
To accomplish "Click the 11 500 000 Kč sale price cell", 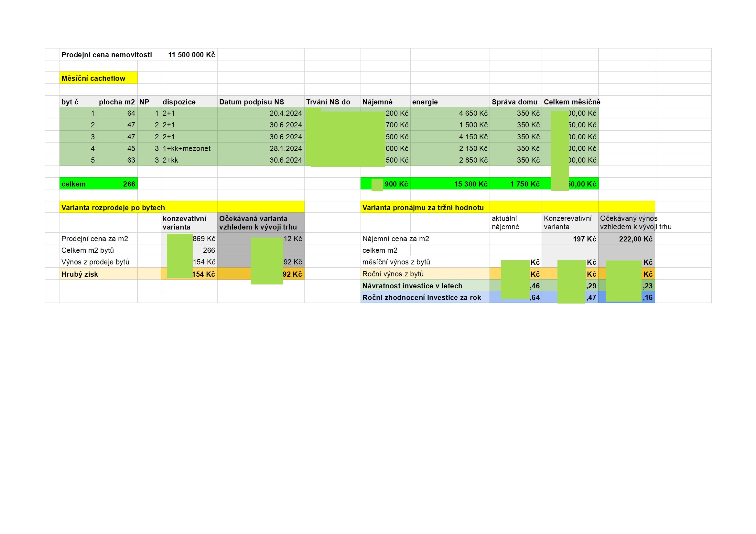I will point(189,55).
